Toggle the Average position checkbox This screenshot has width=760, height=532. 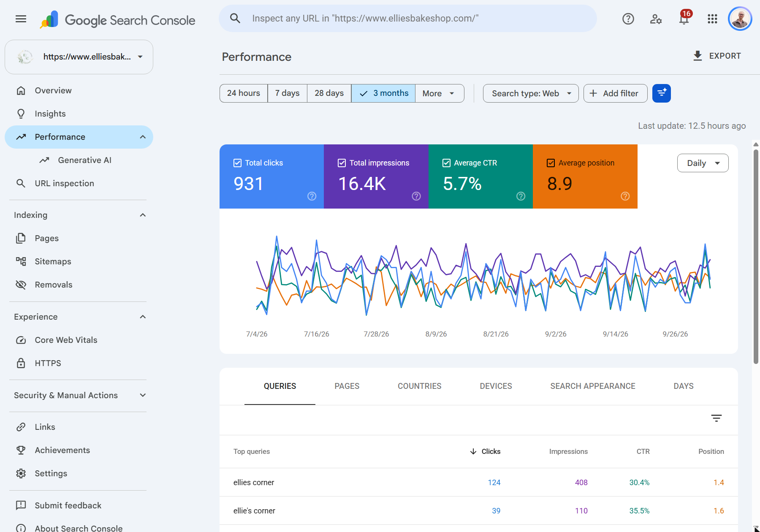point(551,163)
